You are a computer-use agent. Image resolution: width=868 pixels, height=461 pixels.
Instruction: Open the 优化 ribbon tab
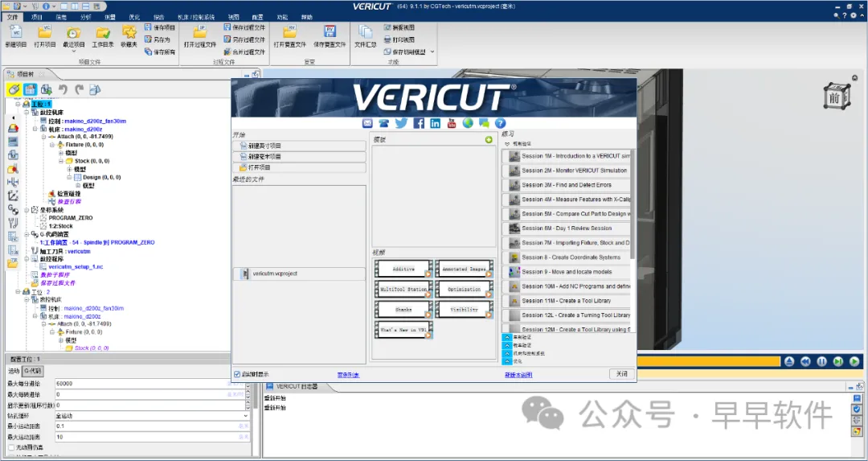tap(134, 17)
